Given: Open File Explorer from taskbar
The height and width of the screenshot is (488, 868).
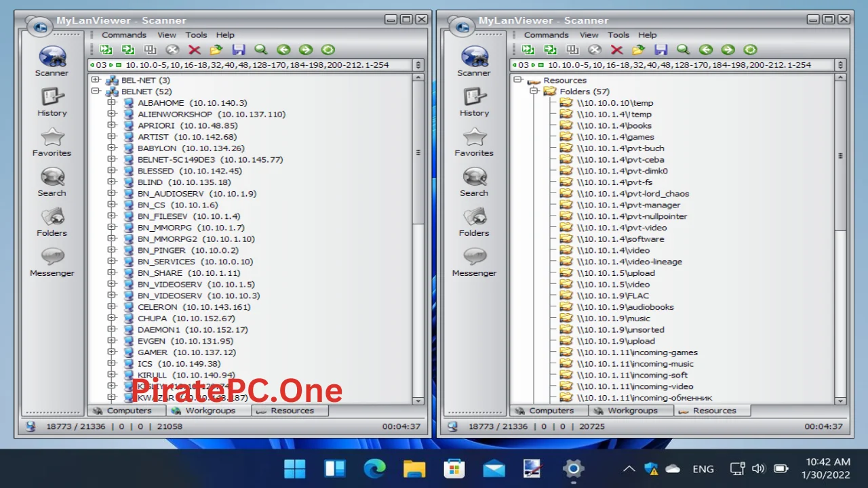Looking at the screenshot, I should pyautogui.click(x=414, y=468).
